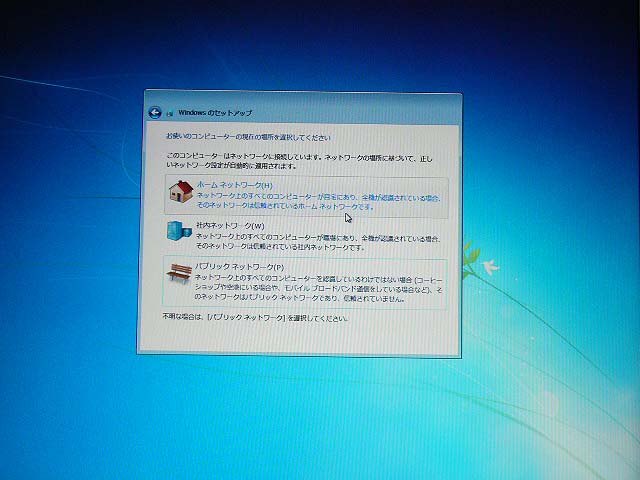Click the Windows のセットアップ title text
The image size is (640, 480).
click(x=214, y=113)
